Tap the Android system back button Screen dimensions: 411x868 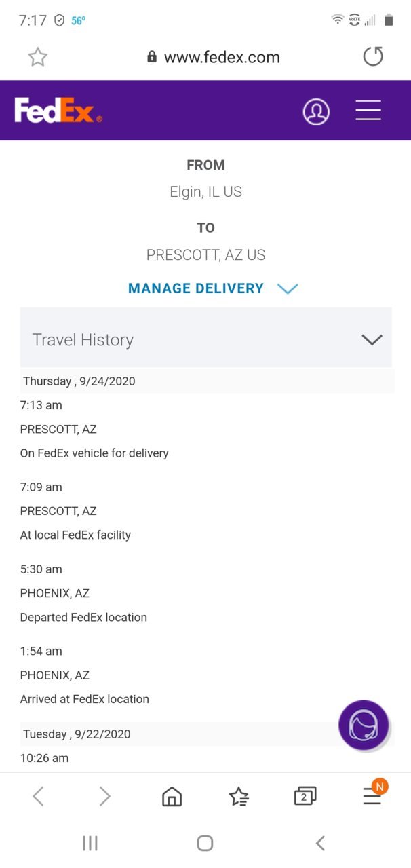click(x=320, y=843)
